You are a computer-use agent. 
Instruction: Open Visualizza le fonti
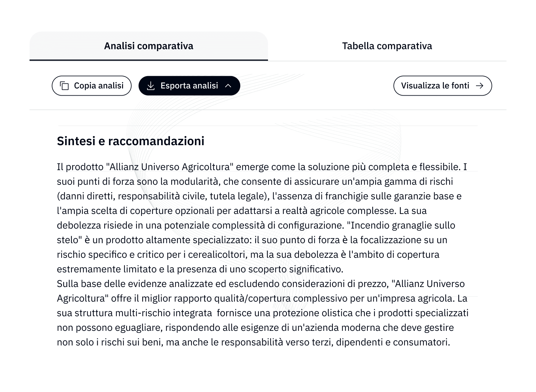tap(442, 86)
